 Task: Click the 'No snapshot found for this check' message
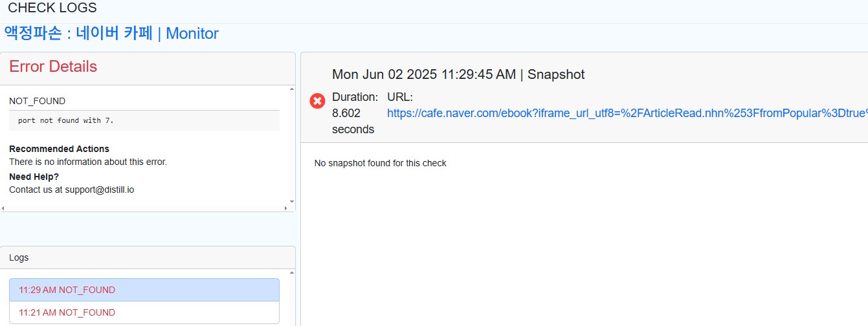pos(381,163)
